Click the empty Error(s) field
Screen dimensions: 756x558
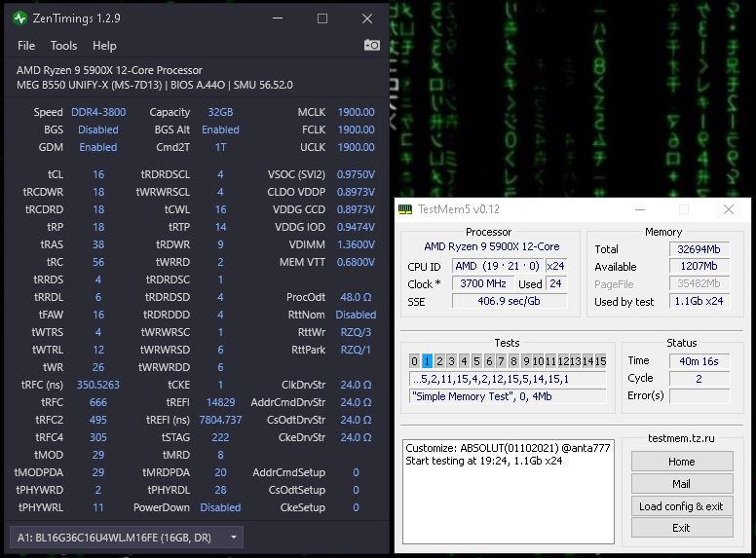(699, 396)
